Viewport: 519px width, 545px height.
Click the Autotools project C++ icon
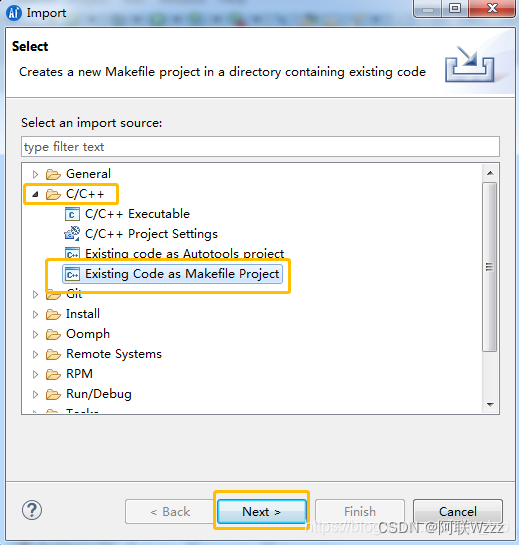click(x=72, y=253)
